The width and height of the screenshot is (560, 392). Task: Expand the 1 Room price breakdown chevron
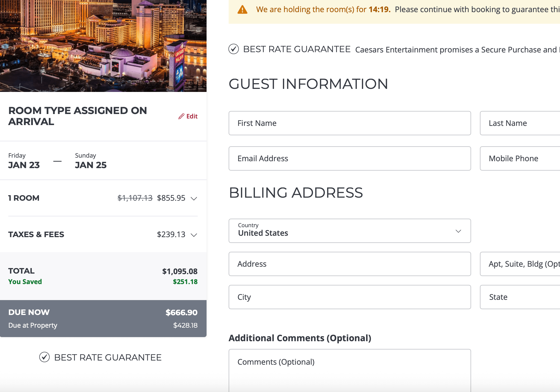(194, 198)
